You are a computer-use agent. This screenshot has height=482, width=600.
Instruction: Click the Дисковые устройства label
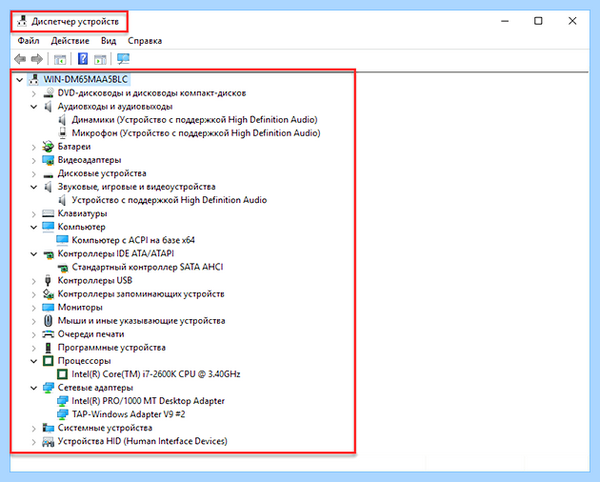102,173
